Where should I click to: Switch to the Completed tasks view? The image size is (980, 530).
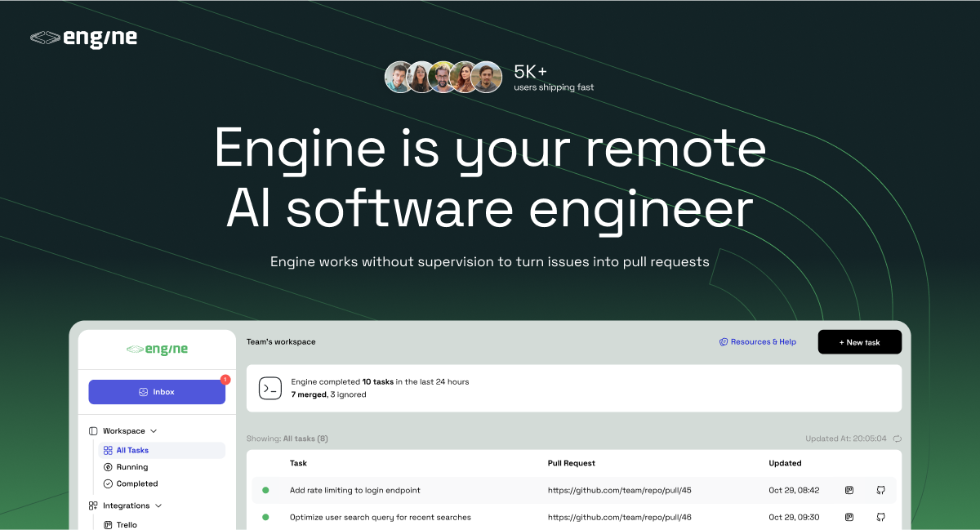click(x=136, y=483)
